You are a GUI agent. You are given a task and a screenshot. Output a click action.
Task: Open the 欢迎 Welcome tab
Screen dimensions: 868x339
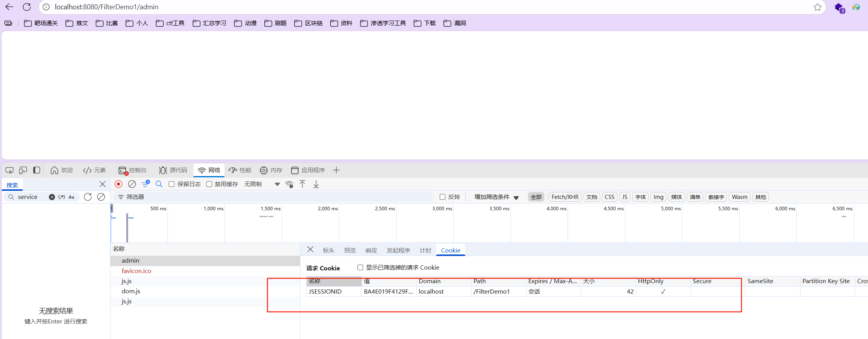coord(62,170)
